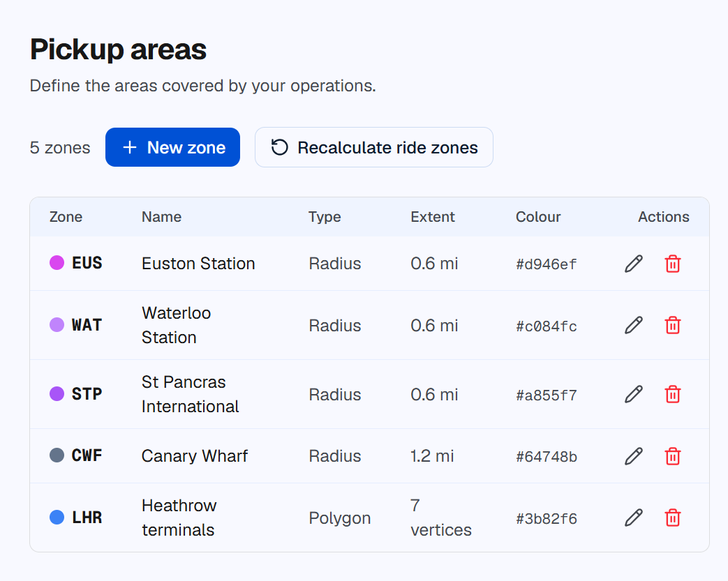Screen dimensions: 728x581
Task: Click colour code #a855f7
Action: pyautogui.click(x=547, y=395)
